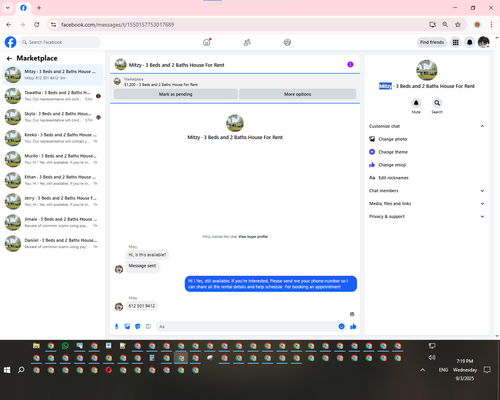Open the View buyer profile link
Viewport: 500px width, 400px height.
click(253, 237)
